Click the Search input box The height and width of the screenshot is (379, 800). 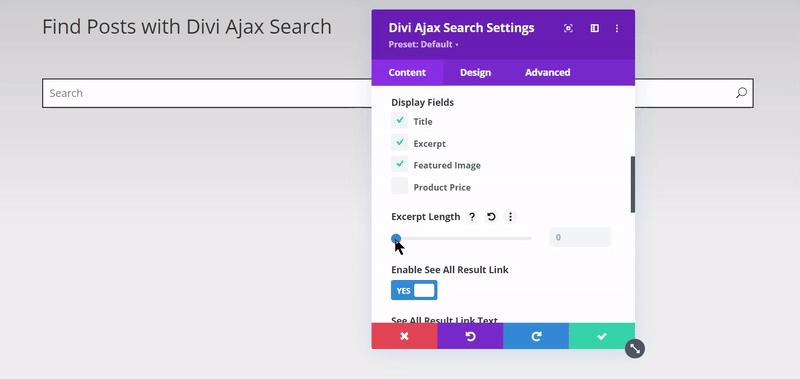398,93
